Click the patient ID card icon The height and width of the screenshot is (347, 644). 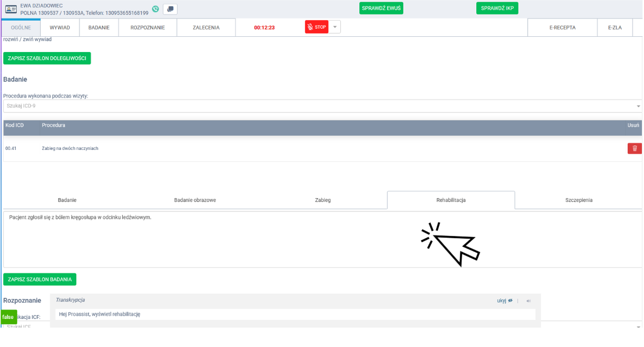click(11, 9)
